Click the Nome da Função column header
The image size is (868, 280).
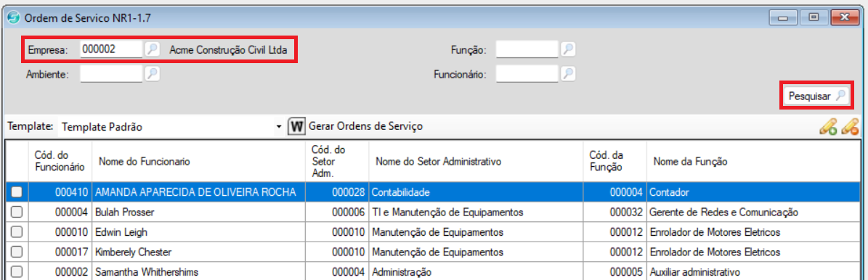click(754, 162)
